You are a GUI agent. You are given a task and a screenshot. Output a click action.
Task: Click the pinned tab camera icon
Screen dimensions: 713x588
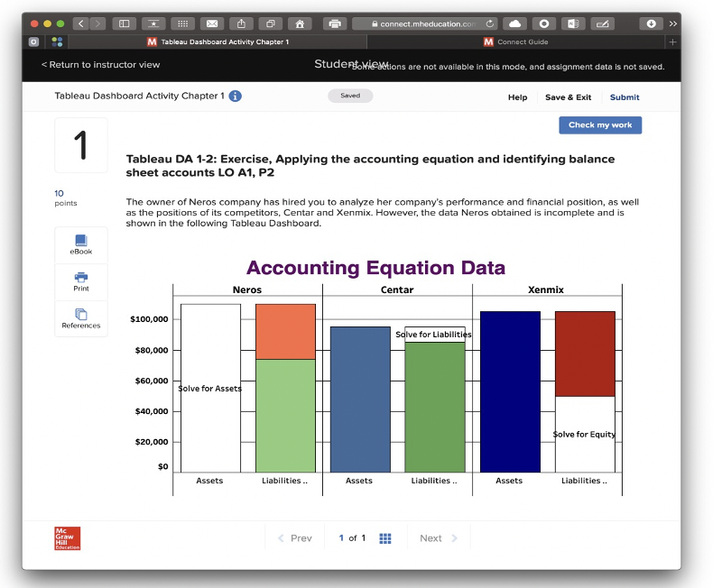pos(33,41)
